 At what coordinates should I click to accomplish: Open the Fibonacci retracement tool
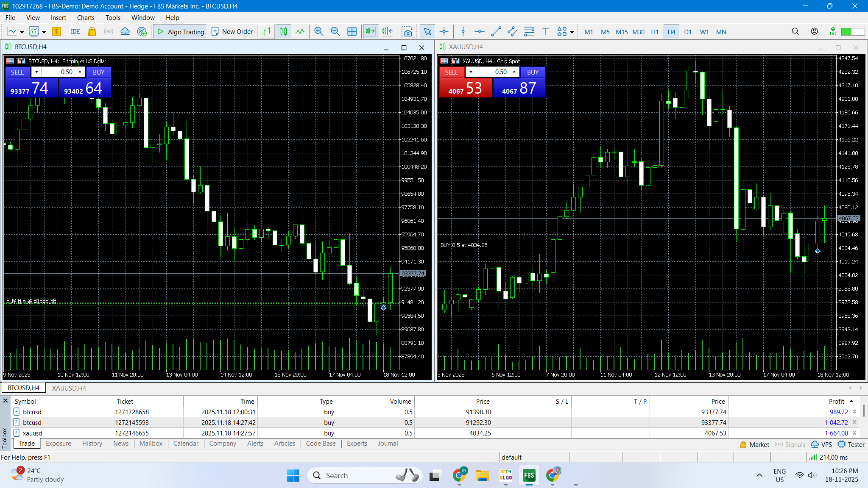coord(529,32)
